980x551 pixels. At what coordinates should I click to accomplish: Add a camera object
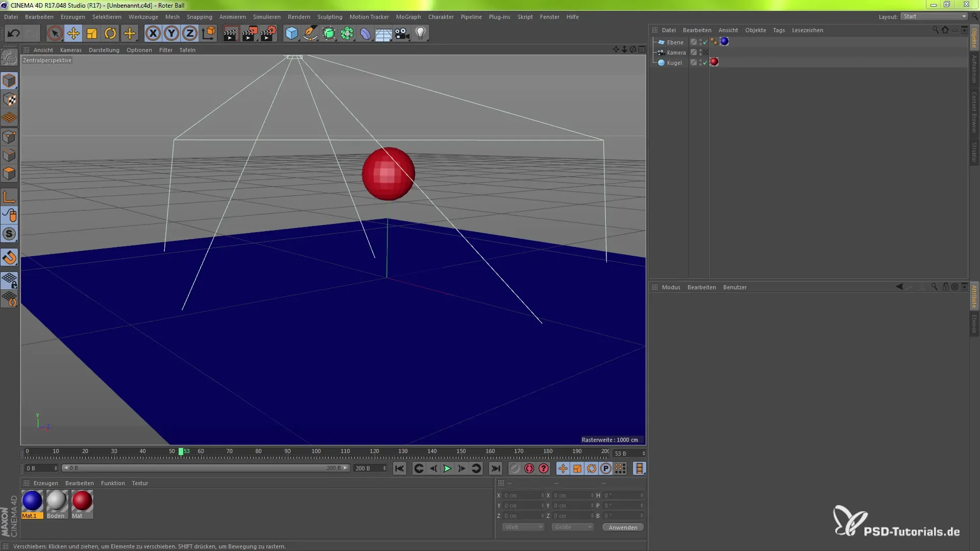[x=402, y=34]
